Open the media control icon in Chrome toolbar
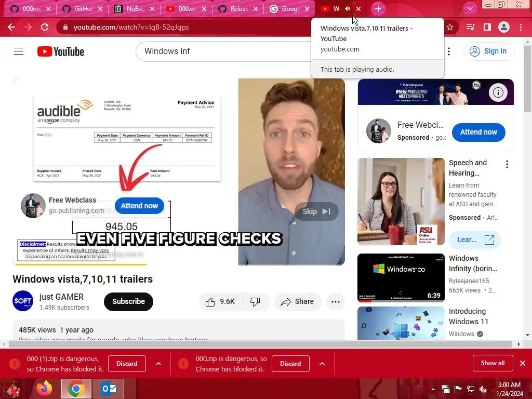The height and width of the screenshot is (399, 532). point(470,27)
